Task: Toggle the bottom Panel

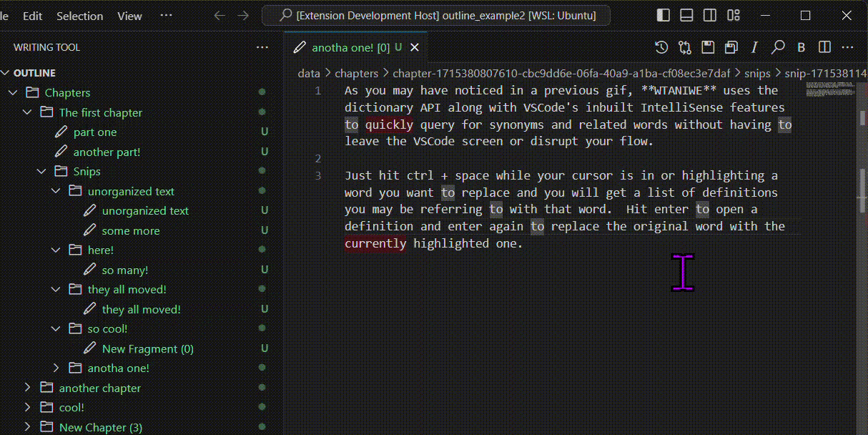Action: pos(686,15)
